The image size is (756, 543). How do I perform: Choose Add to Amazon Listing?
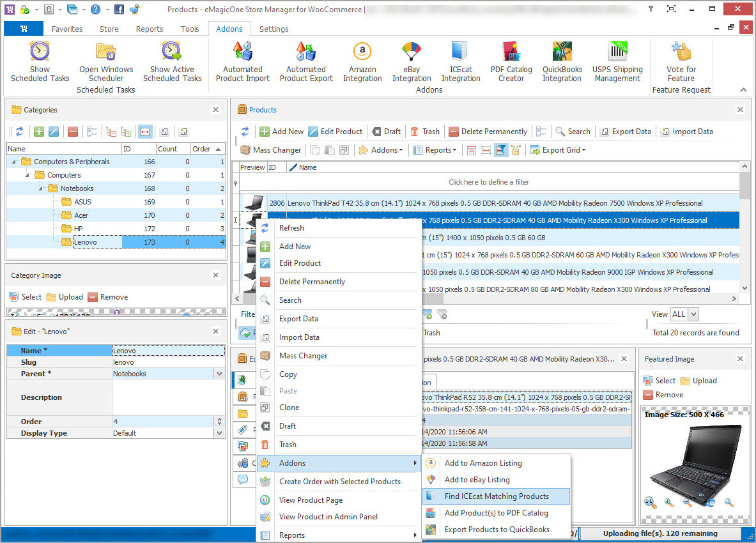(x=497, y=463)
